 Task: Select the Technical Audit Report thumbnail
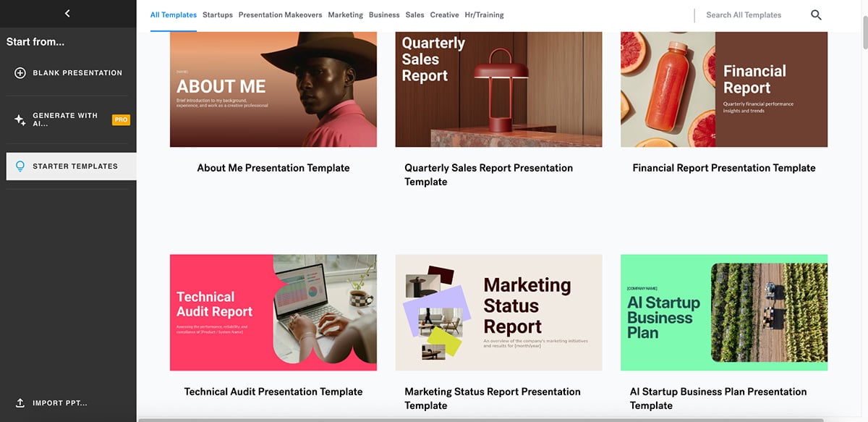(273, 312)
